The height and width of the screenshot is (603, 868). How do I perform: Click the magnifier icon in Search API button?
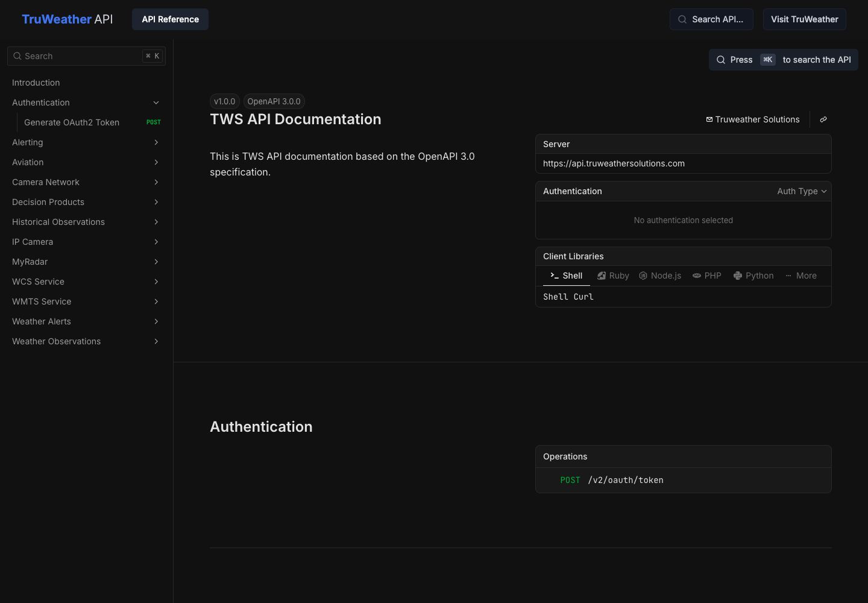(x=682, y=19)
